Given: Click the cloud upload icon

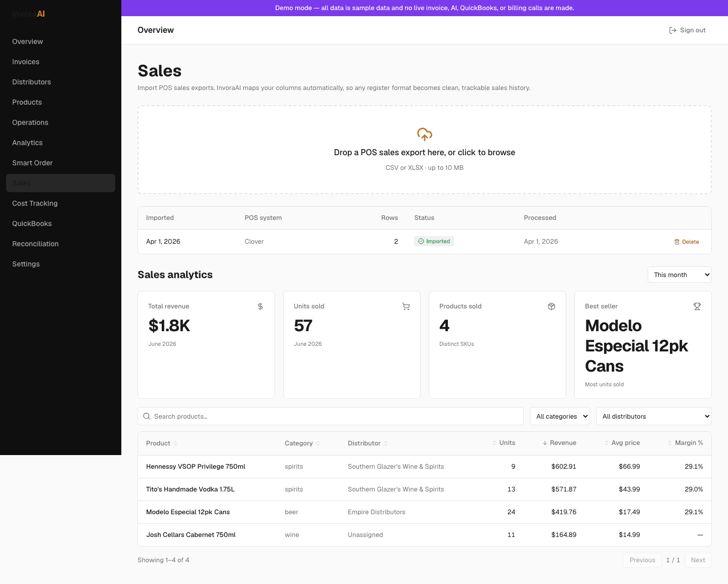Looking at the screenshot, I should (425, 134).
